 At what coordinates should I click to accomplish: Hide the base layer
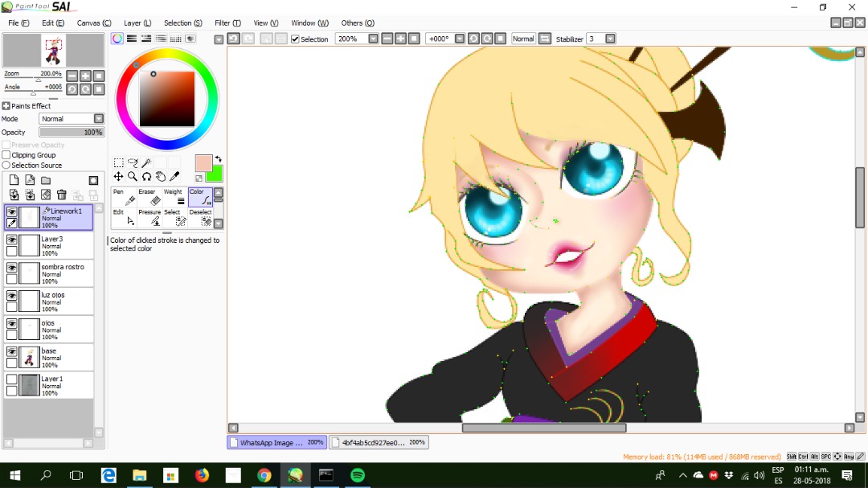[11, 352]
